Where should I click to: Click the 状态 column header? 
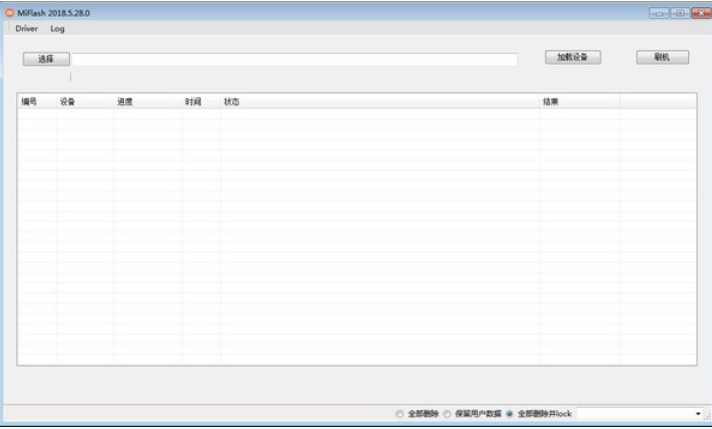pyautogui.click(x=380, y=102)
